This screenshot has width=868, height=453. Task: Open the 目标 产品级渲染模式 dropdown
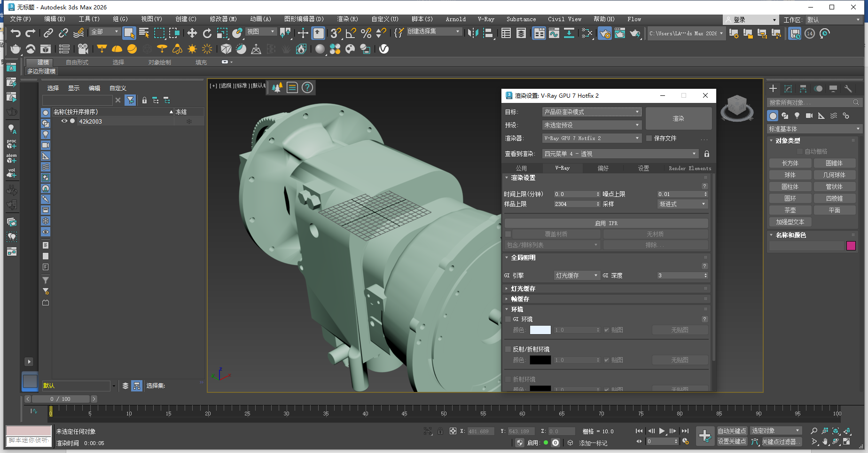(x=592, y=112)
